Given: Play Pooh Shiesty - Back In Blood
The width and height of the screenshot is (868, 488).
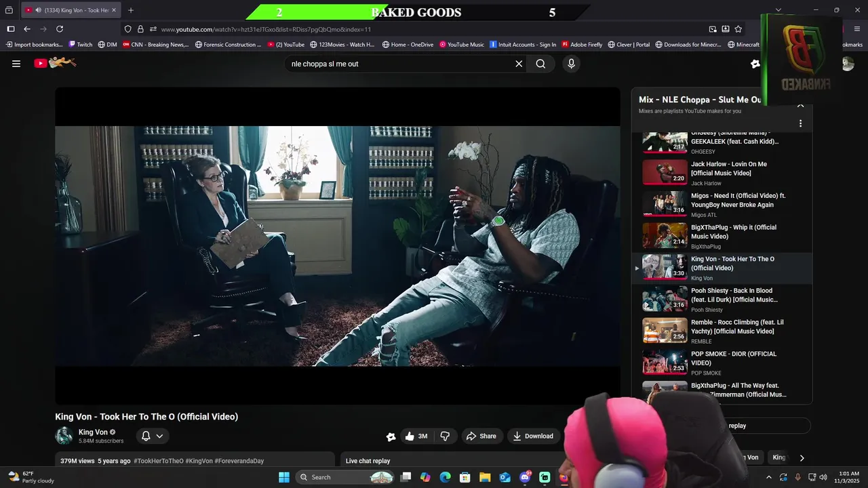Looking at the screenshot, I should 722,300.
